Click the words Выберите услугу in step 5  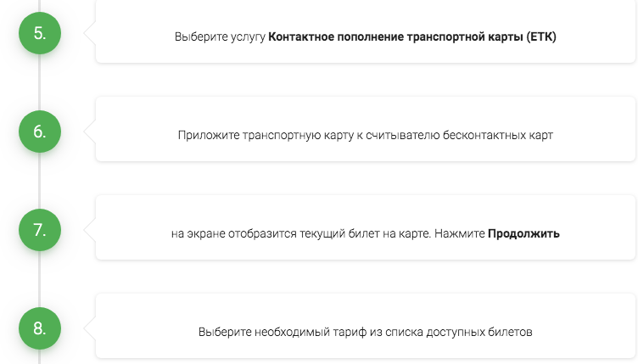[220, 37]
